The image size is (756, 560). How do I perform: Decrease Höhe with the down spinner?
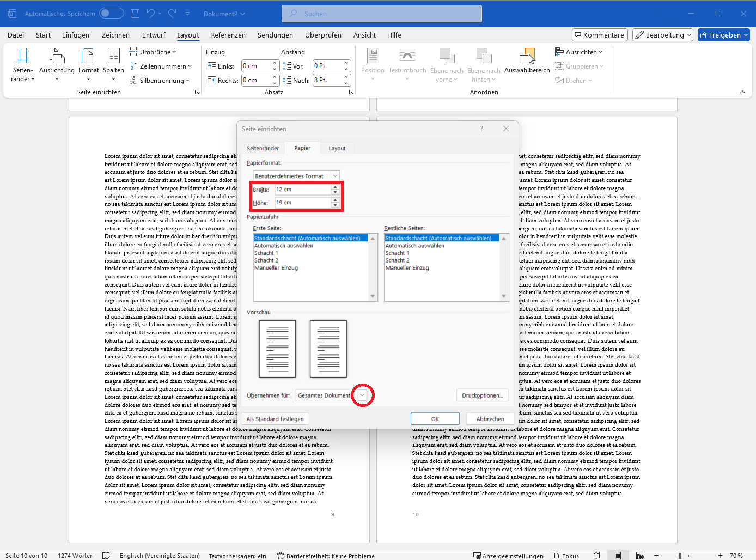pyautogui.click(x=335, y=205)
